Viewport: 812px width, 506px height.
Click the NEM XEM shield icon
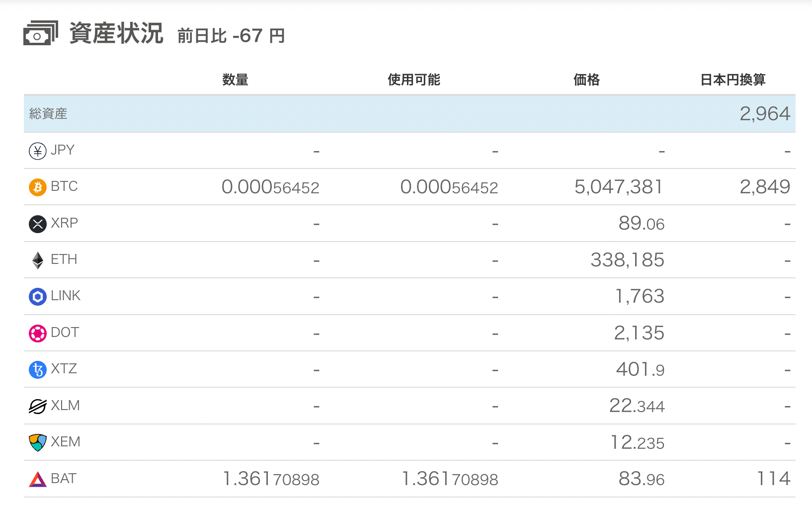pos(38,442)
